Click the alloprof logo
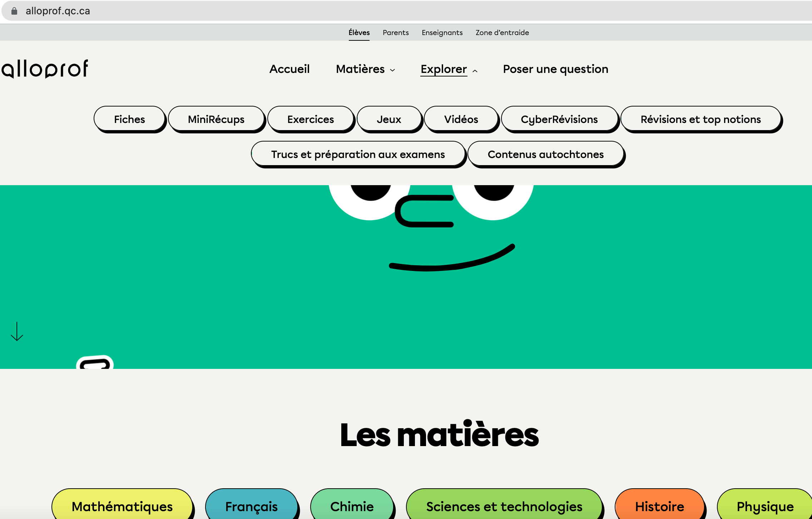This screenshot has width=812, height=519. click(x=45, y=69)
